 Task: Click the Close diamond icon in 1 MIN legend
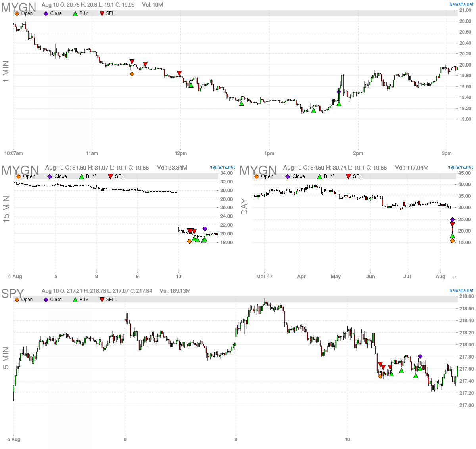point(46,13)
